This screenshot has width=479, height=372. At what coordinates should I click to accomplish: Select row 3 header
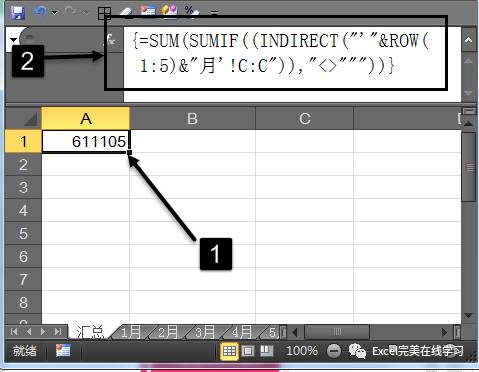tap(23, 187)
